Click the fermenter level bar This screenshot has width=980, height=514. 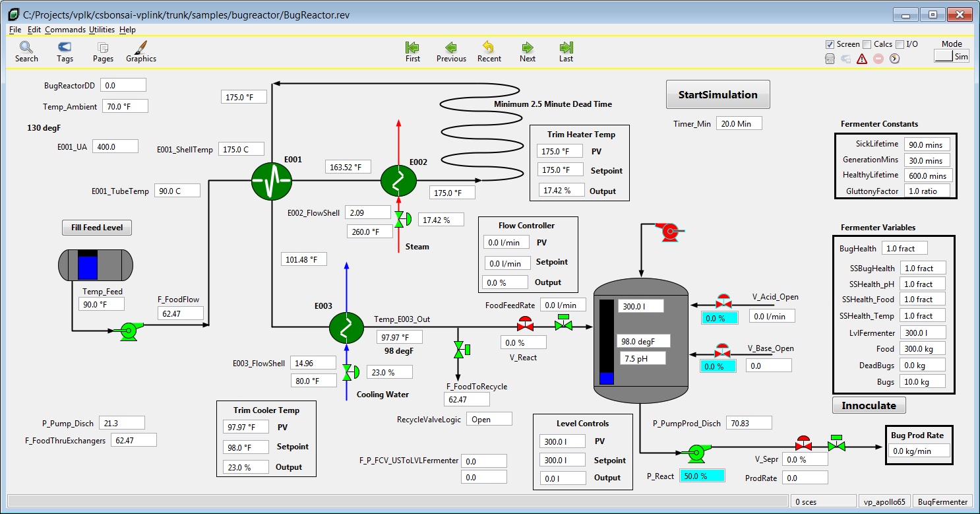[607, 342]
